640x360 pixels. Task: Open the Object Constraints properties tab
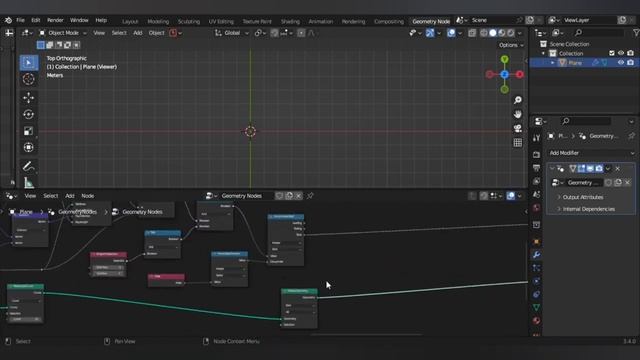pyautogui.click(x=536, y=294)
